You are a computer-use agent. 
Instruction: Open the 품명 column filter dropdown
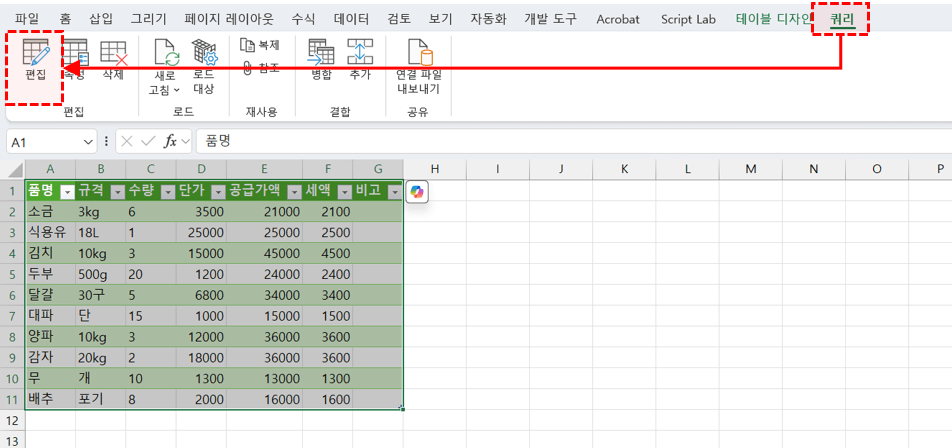click(67, 192)
